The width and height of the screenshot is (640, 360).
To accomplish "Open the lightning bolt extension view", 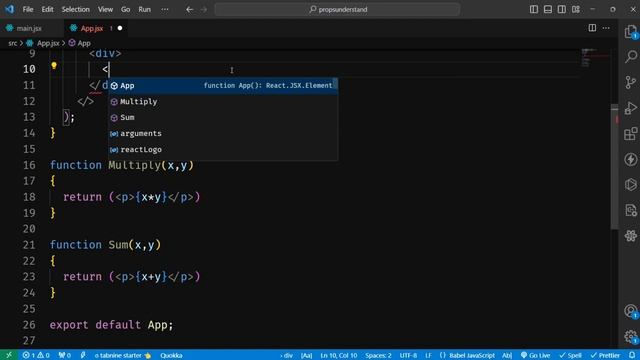I will tap(631, 159).
